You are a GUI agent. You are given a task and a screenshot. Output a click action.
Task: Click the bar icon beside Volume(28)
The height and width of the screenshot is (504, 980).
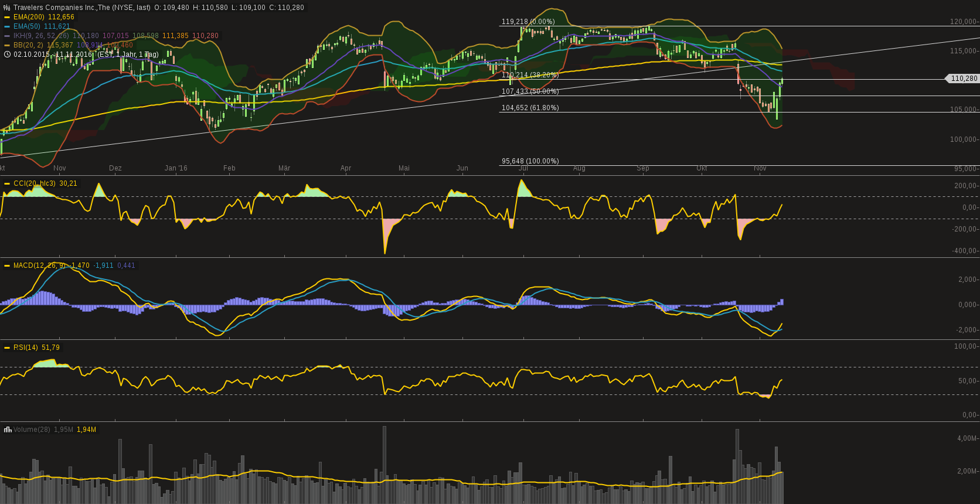(x=8, y=430)
